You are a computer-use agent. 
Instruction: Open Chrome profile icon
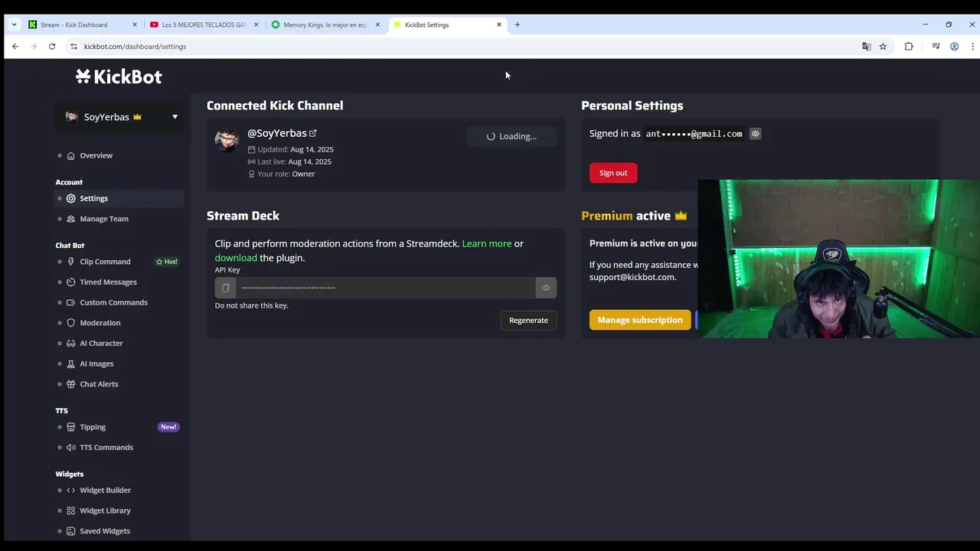point(954,47)
